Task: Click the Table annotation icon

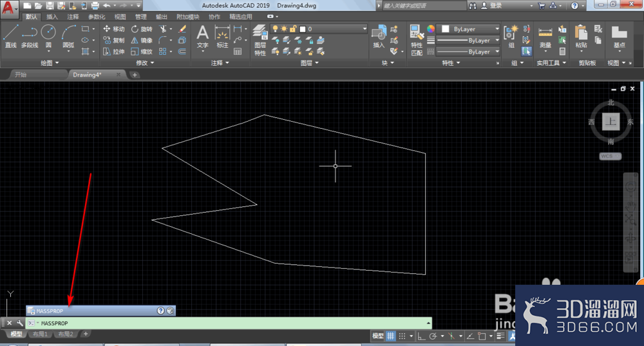Action: [x=238, y=52]
